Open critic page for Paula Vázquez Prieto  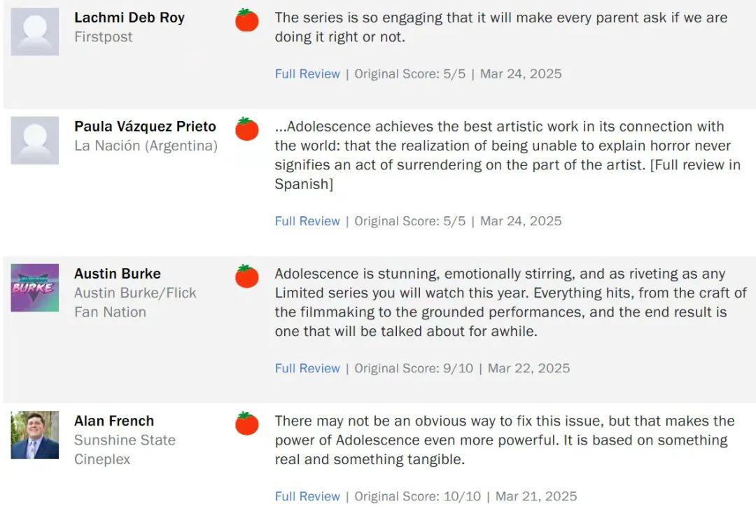coord(145,127)
